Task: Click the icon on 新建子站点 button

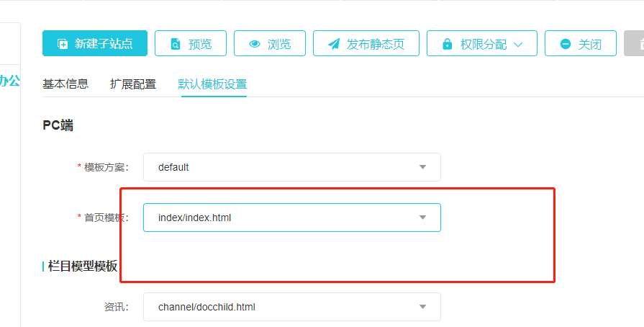Action: coord(63,44)
